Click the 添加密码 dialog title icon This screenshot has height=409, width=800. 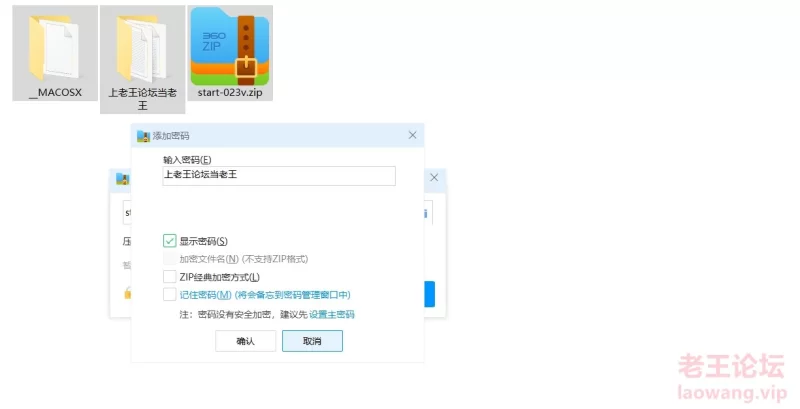143,136
